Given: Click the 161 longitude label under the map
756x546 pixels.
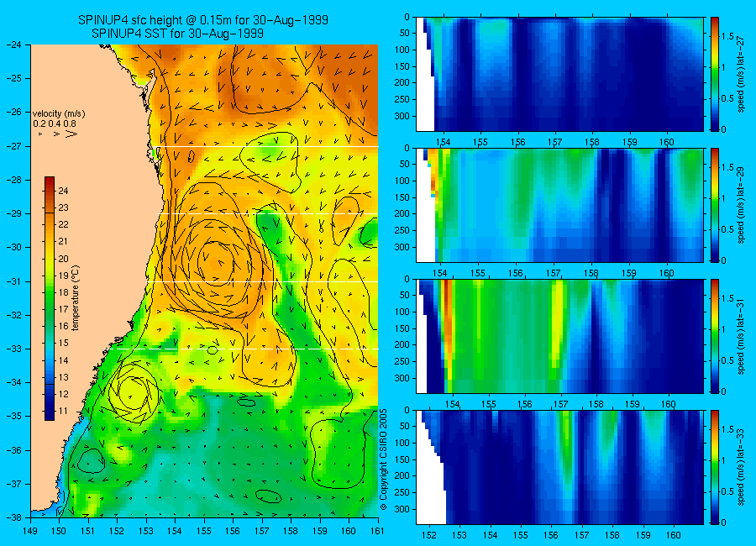Looking at the screenshot, I should tap(377, 531).
